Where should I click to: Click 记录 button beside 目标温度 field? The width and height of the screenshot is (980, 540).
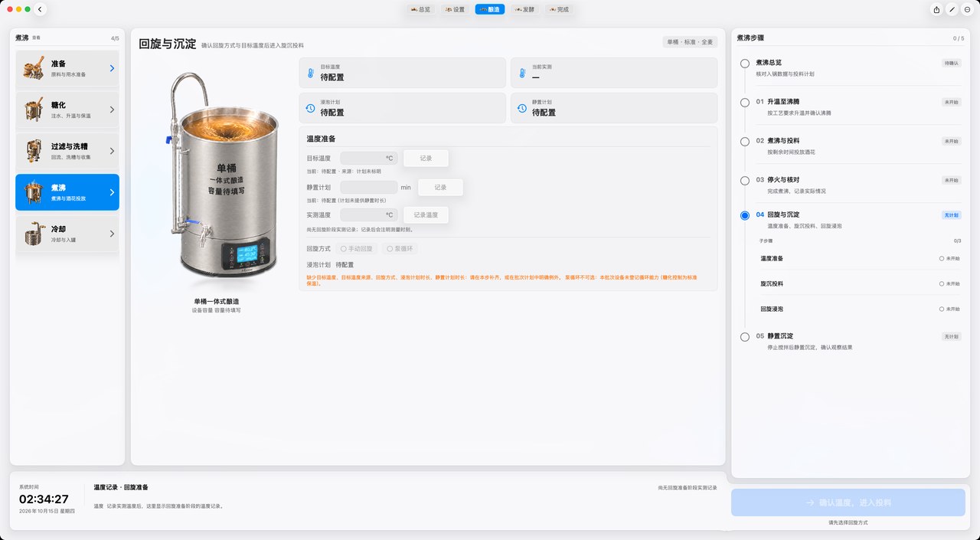[426, 159]
